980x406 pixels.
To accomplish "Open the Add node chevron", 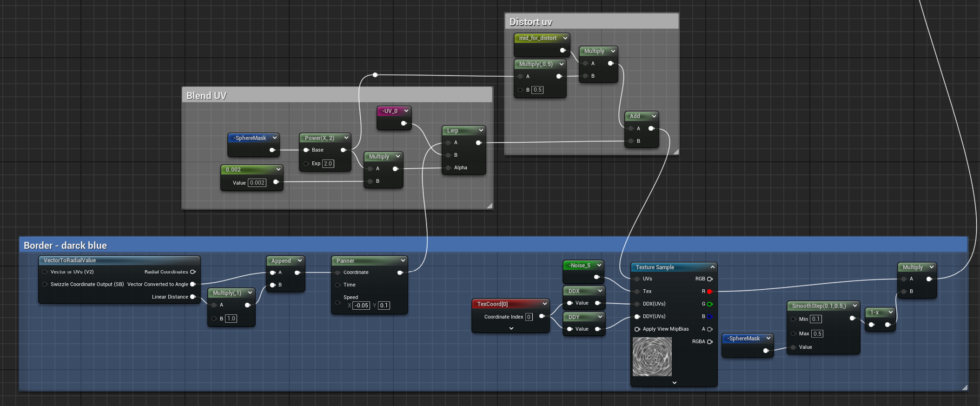I will pyautogui.click(x=654, y=116).
